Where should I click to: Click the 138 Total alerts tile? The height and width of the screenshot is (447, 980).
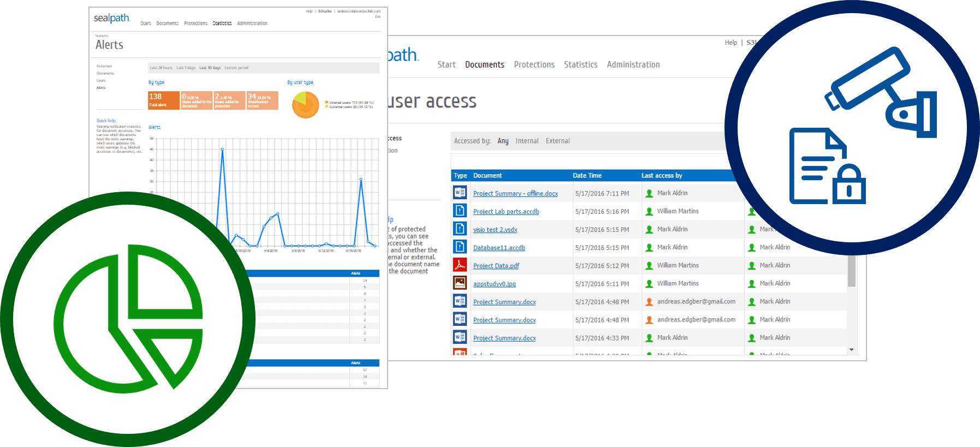(x=164, y=100)
